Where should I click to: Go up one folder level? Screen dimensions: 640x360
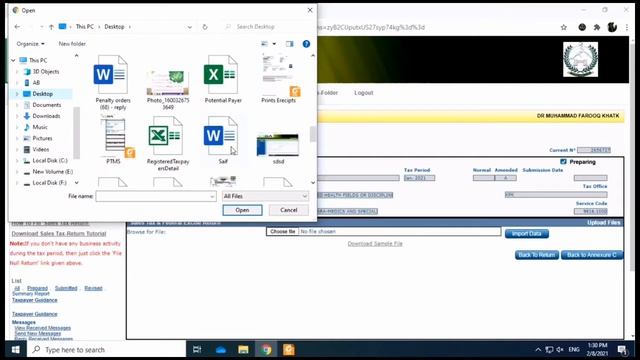51,27
